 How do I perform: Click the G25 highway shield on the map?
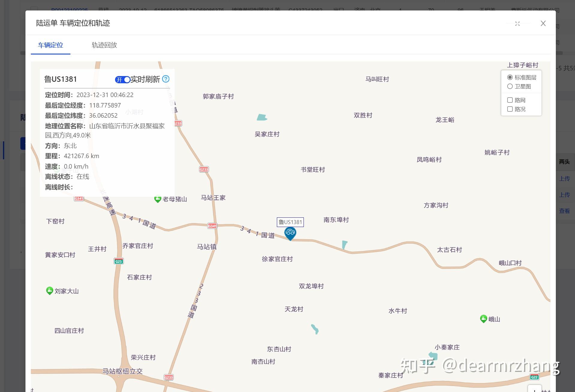tap(119, 261)
